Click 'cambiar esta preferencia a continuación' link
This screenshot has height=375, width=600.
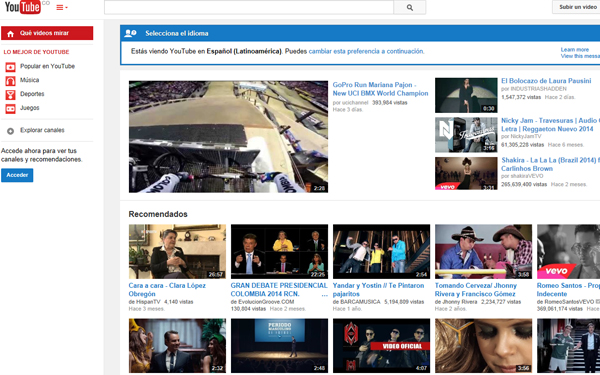(x=366, y=51)
